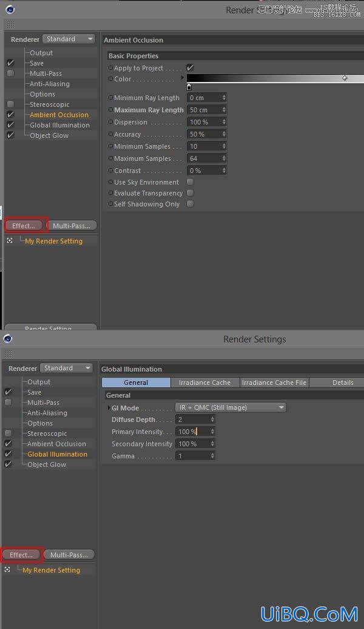The height and width of the screenshot is (629, 364).
Task: Disable Object Glow in Ambient Occlusion window
Action: [10, 135]
